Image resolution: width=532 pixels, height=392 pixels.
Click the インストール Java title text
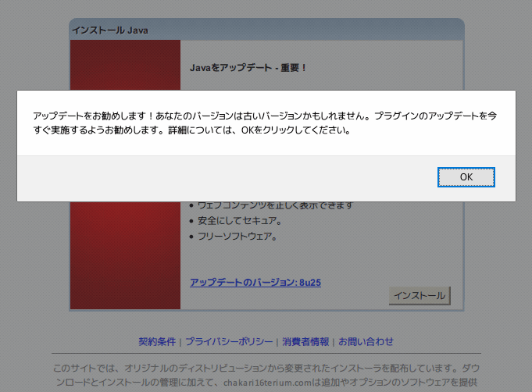coord(110,30)
